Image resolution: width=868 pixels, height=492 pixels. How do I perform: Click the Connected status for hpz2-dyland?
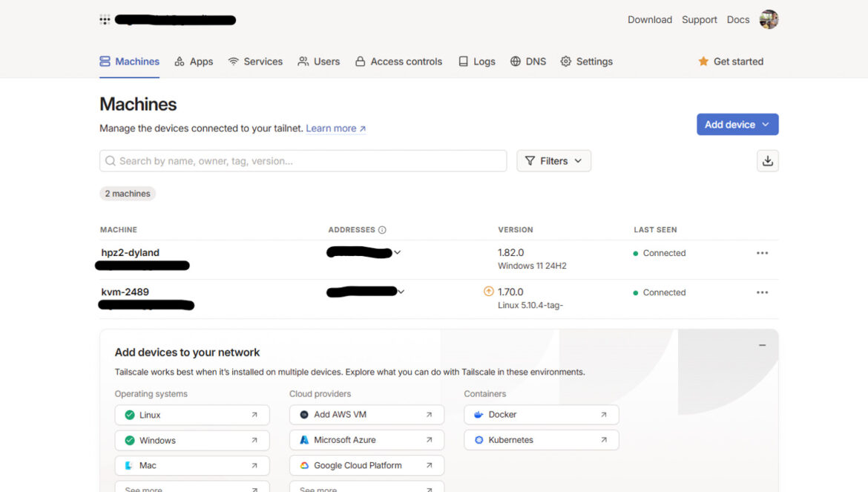point(660,253)
